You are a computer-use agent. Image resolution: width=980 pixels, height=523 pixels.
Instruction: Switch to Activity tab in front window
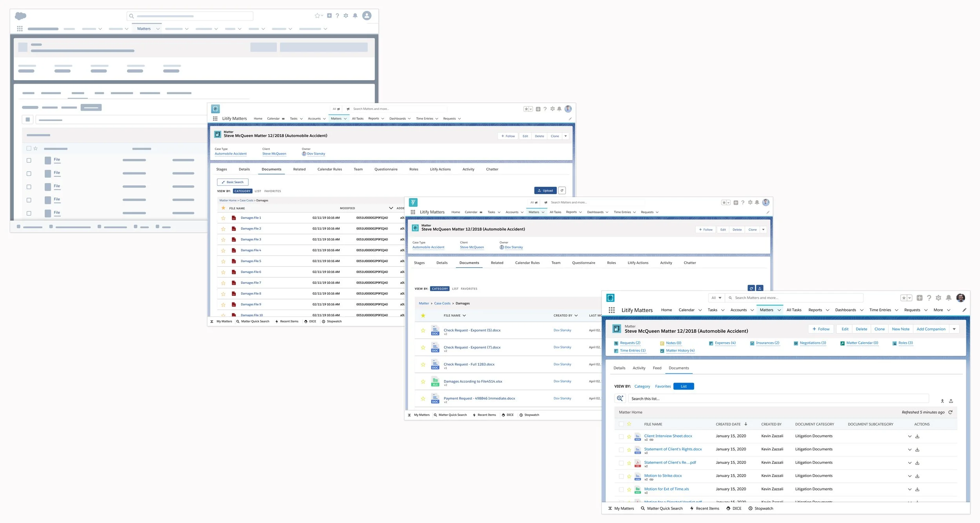639,368
